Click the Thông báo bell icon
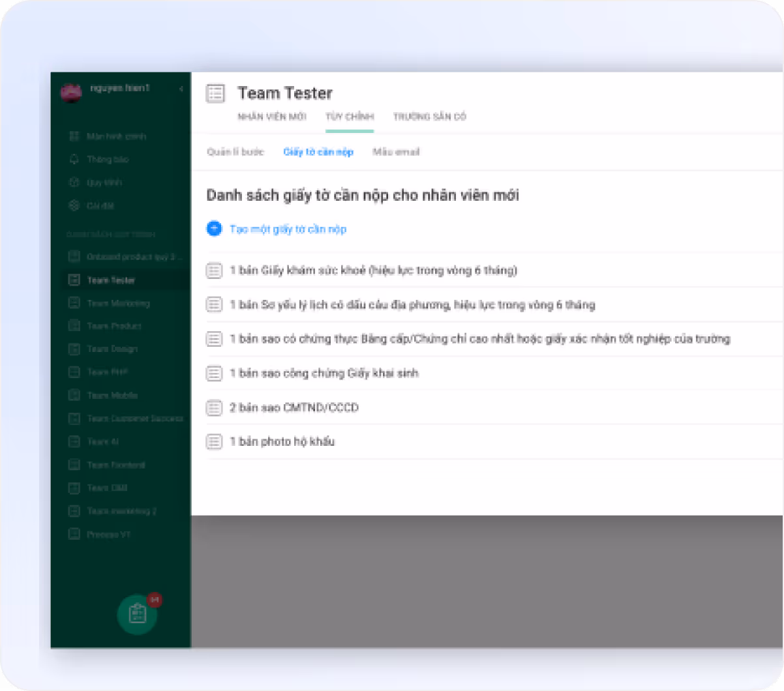 [x=74, y=159]
